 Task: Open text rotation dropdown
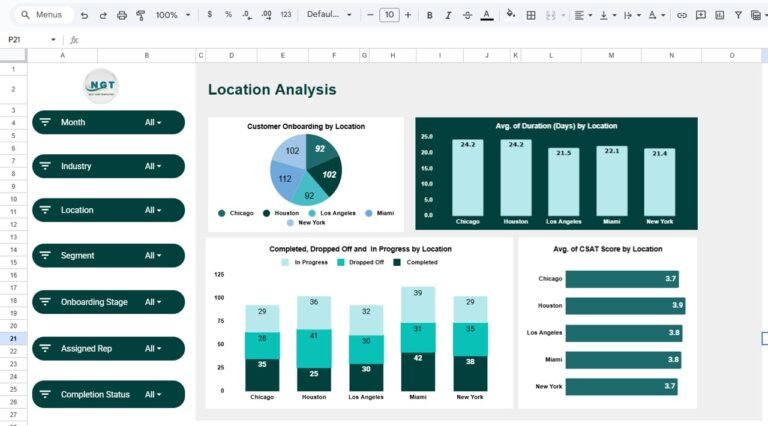click(657, 15)
